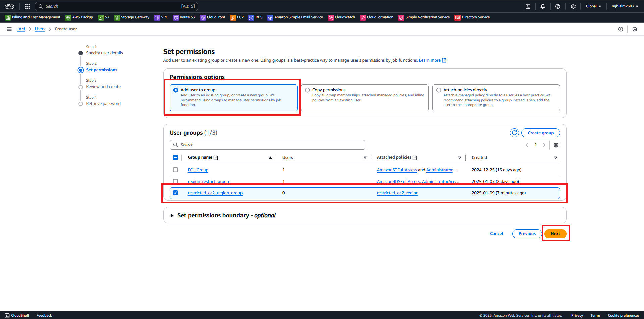
Task: Open S3 service shortcut
Action: (x=104, y=17)
